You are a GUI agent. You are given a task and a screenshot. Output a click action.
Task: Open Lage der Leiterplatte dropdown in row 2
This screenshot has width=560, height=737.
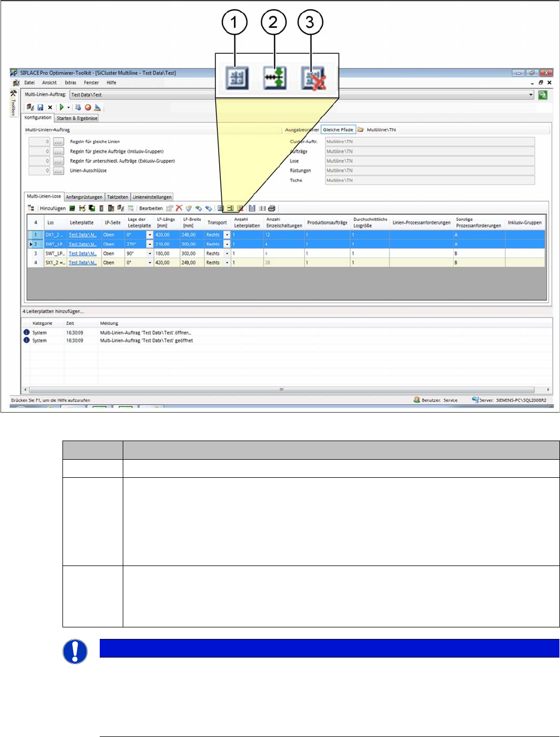150,244
